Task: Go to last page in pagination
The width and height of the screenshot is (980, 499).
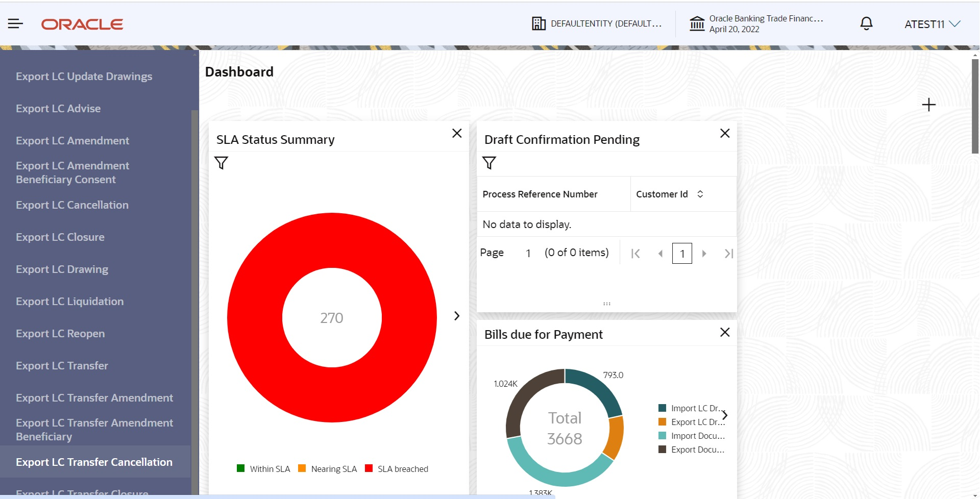Action: (729, 254)
